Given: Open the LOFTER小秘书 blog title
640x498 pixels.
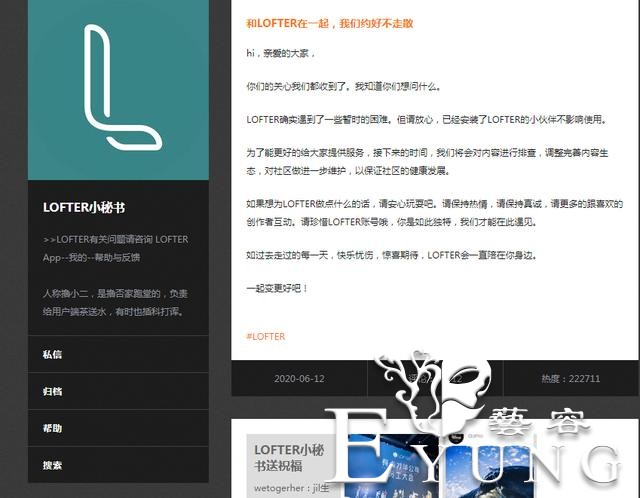Looking at the screenshot, I should click(x=84, y=207).
